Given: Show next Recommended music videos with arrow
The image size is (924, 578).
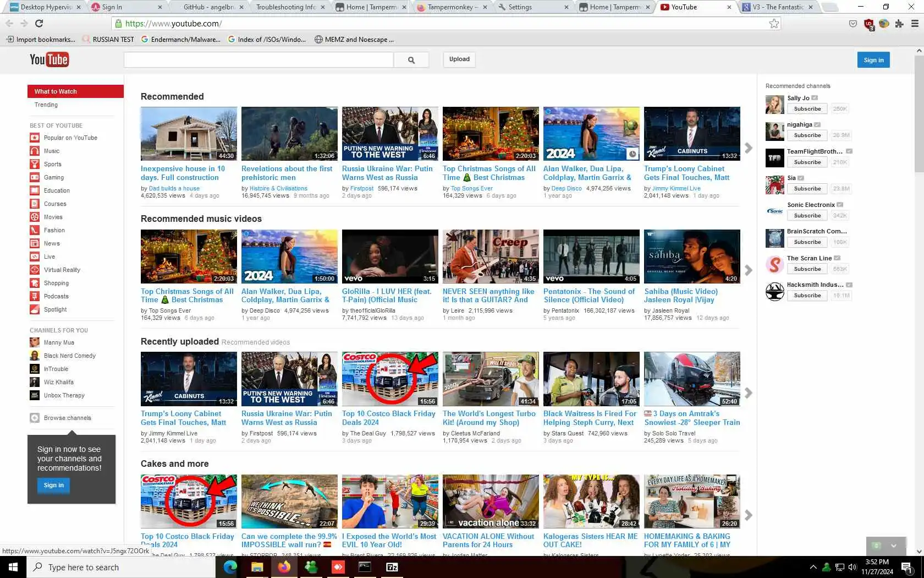Looking at the screenshot, I should tap(749, 270).
